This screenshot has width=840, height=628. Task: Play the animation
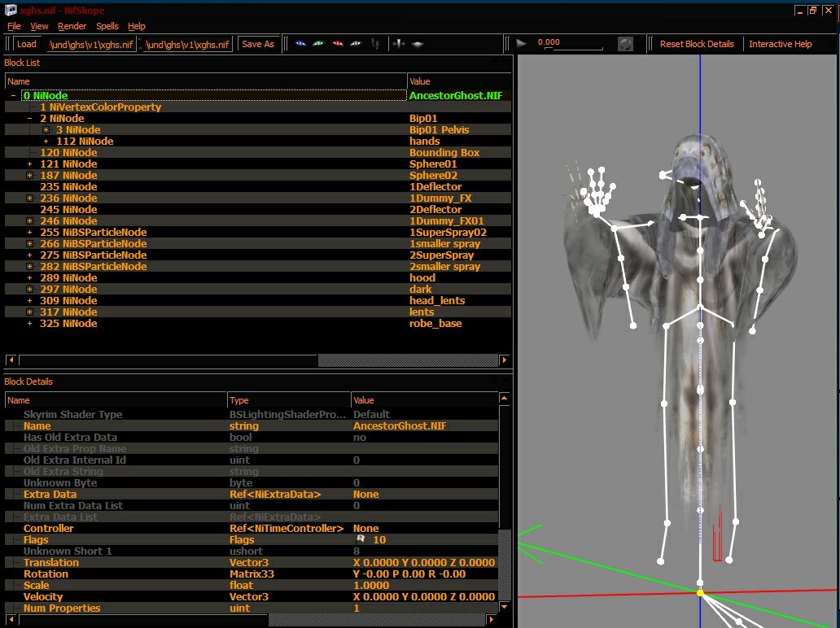tap(521, 43)
